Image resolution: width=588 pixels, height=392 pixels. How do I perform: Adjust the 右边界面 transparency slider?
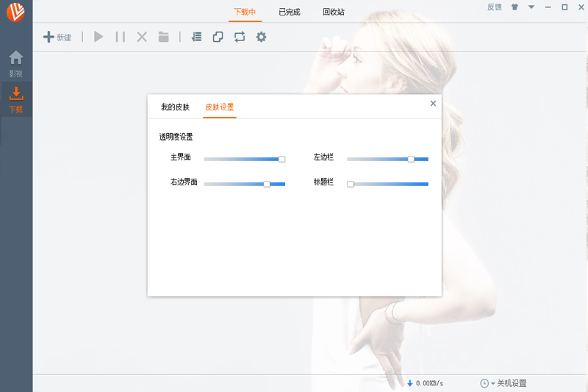tap(245, 184)
